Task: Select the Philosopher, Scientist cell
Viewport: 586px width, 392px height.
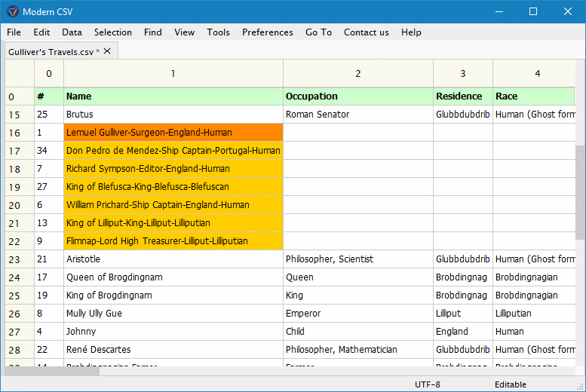Action: [x=358, y=259]
